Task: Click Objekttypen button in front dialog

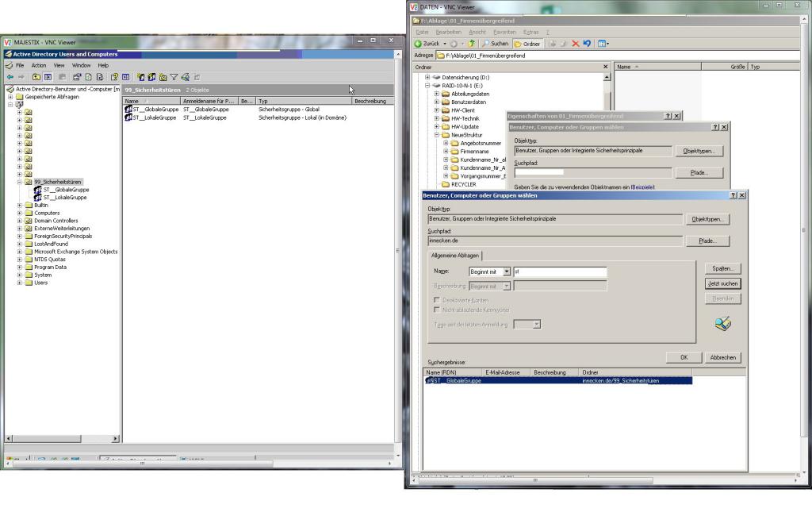Action: pyautogui.click(x=707, y=219)
